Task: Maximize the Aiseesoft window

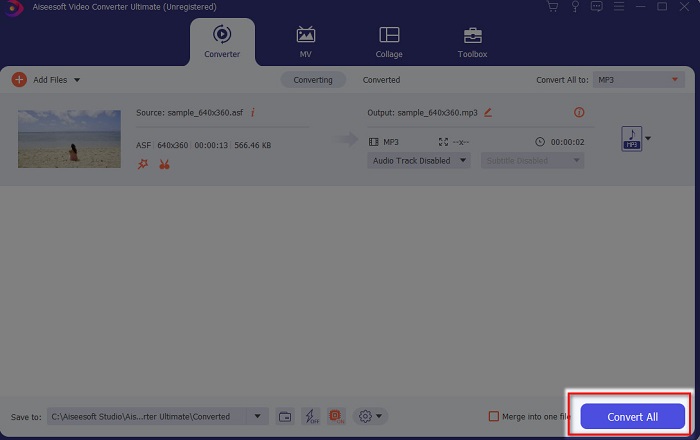Action: (662, 7)
